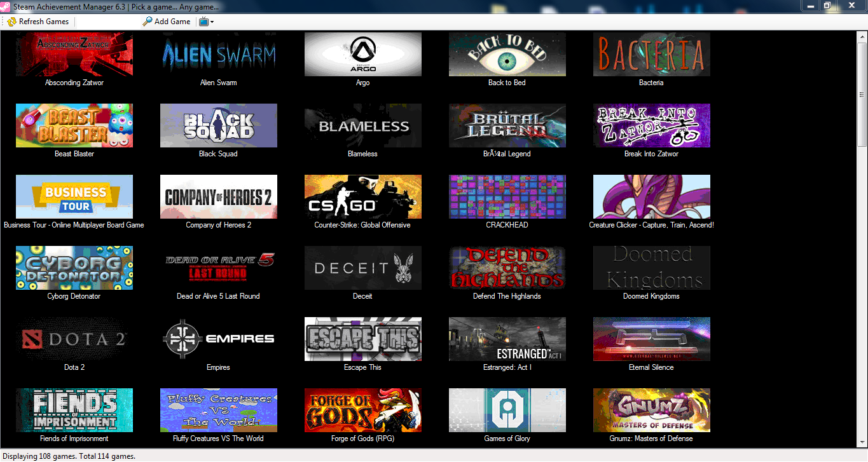The height and width of the screenshot is (462, 868).
Task: Click the Add Game magnifier icon
Action: pos(146,21)
